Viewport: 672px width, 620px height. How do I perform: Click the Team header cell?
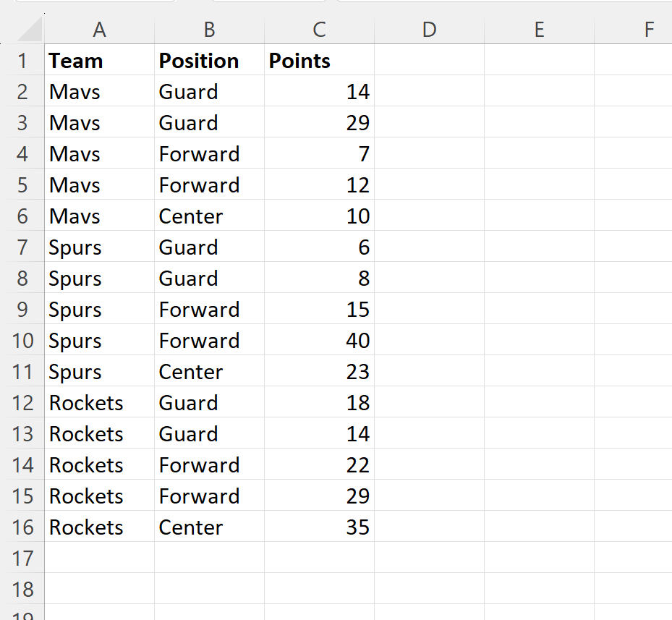(99, 60)
